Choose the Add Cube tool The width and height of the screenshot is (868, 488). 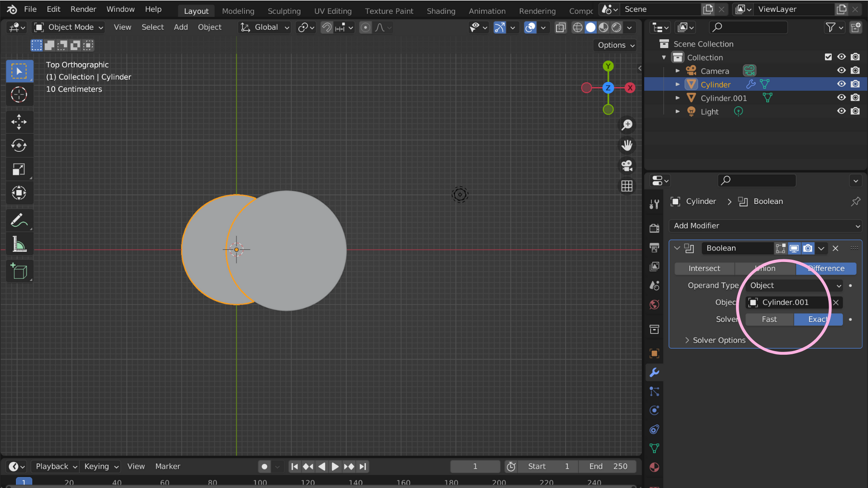tap(19, 271)
